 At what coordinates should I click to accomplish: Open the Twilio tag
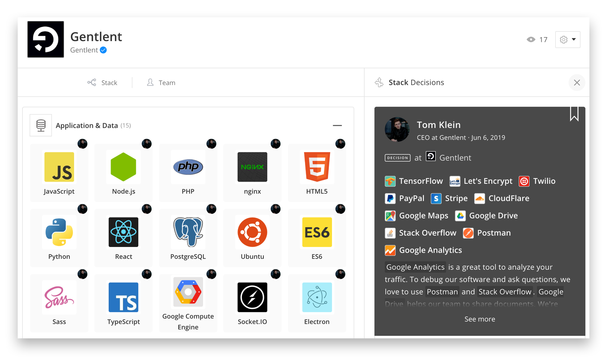tap(537, 181)
